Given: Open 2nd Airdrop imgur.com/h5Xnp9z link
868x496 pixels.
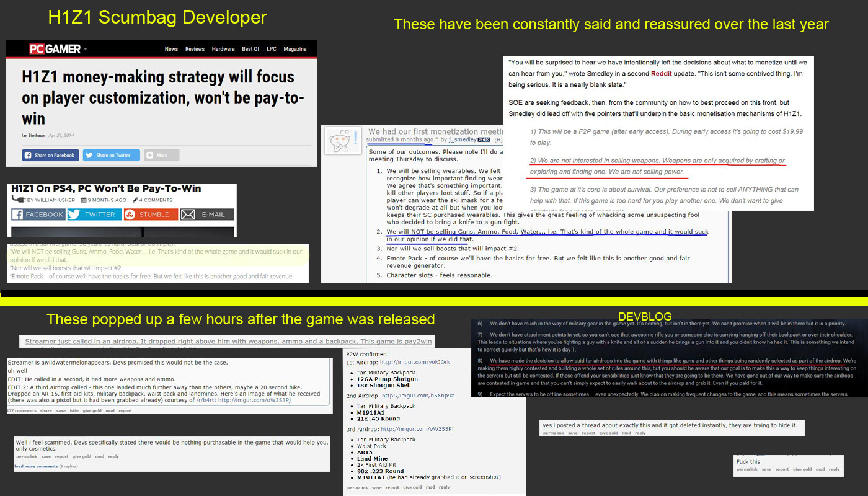Looking at the screenshot, I should (418, 396).
